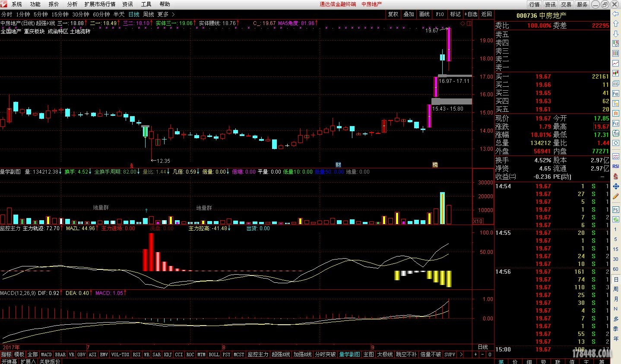Click the wavy indicator lines icon
Image resolution: width=621 pixels, height=364 pixels.
(616, 156)
